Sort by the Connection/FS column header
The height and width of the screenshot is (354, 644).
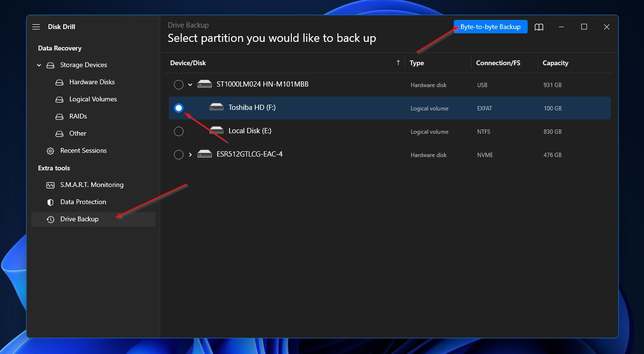(498, 63)
